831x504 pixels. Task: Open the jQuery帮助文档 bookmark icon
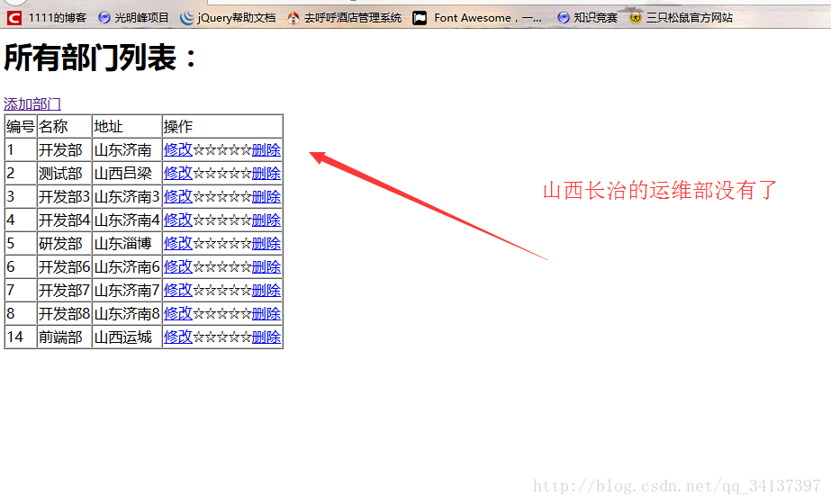pos(186,18)
